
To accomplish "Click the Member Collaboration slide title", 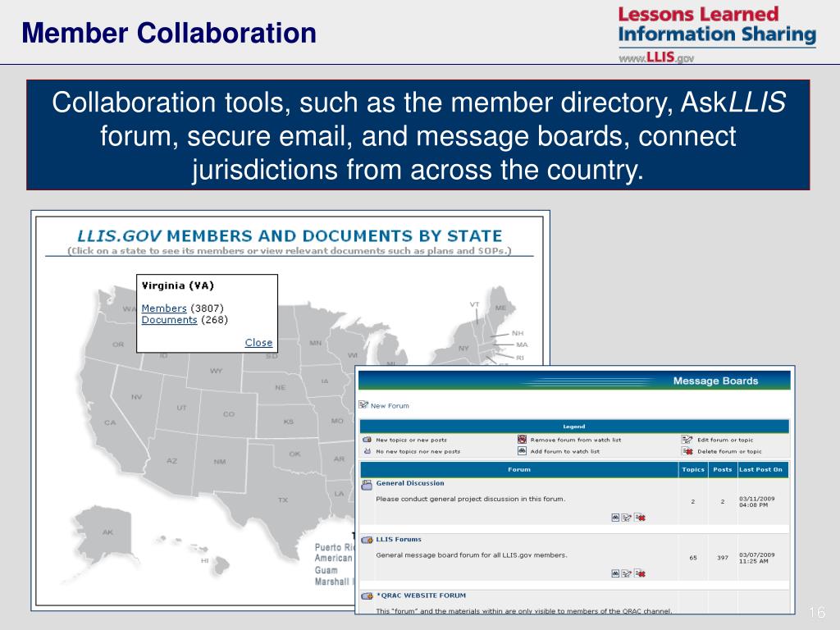I will click(x=169, y=33).
